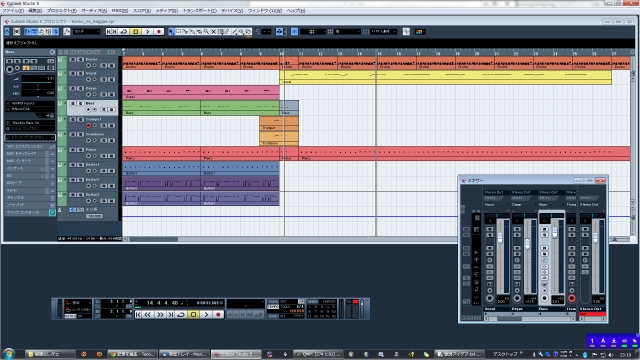640x360 pixels.
Task: Mute the Vocal channel in Mixer
Action: [x=489, y=229]
